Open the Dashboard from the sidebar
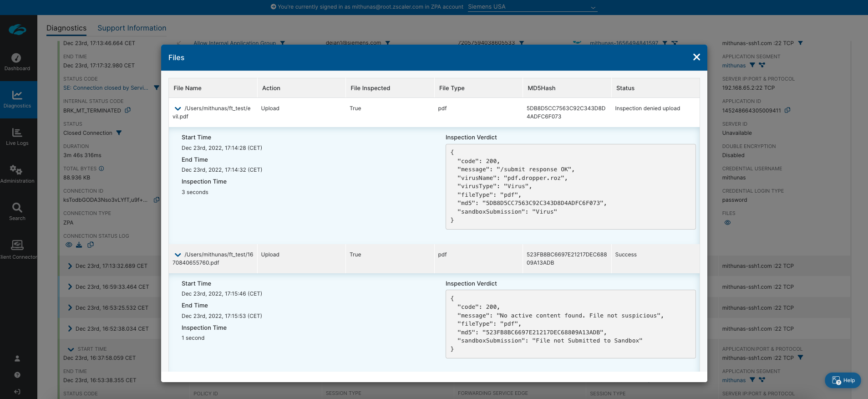The height and width of the screenshot is (399, 868). 17,62
